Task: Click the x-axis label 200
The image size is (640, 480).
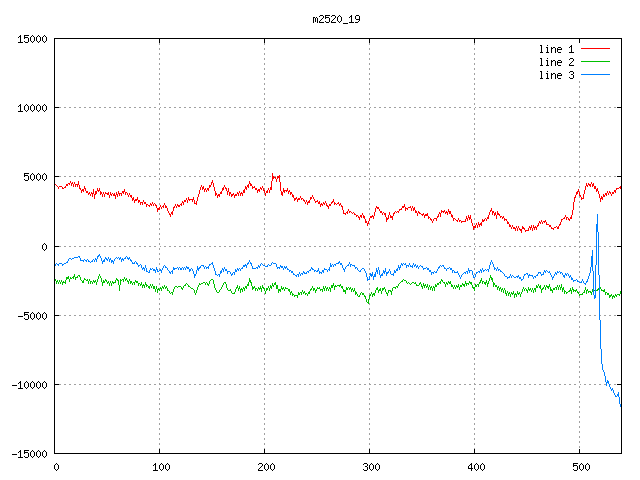Action: click(x=266, y=467)
